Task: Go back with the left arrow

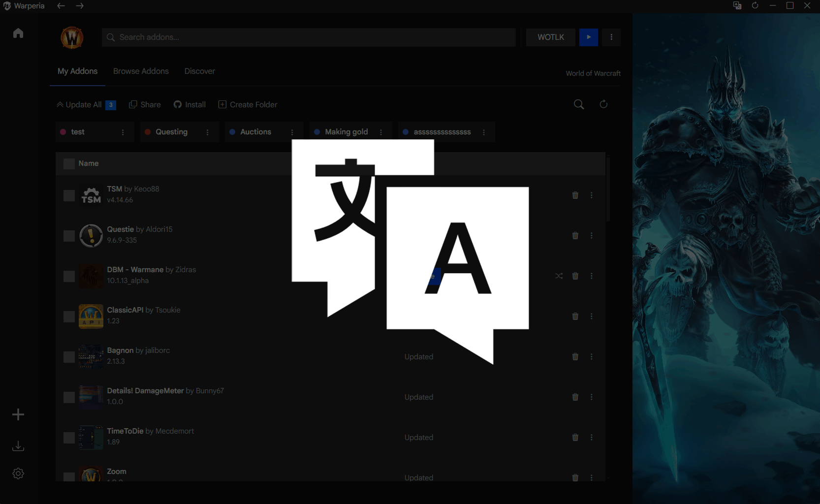Action: pyautogui.click(x=61, y=6)
